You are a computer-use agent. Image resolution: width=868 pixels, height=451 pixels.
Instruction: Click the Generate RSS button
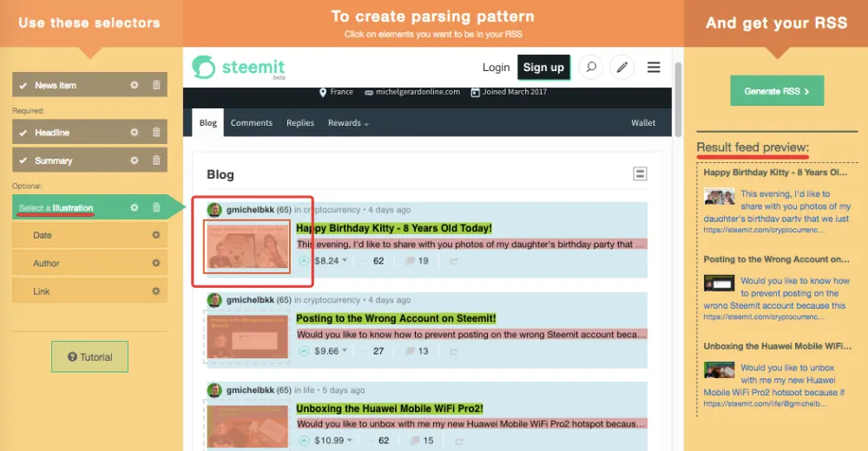pos(777,91)
